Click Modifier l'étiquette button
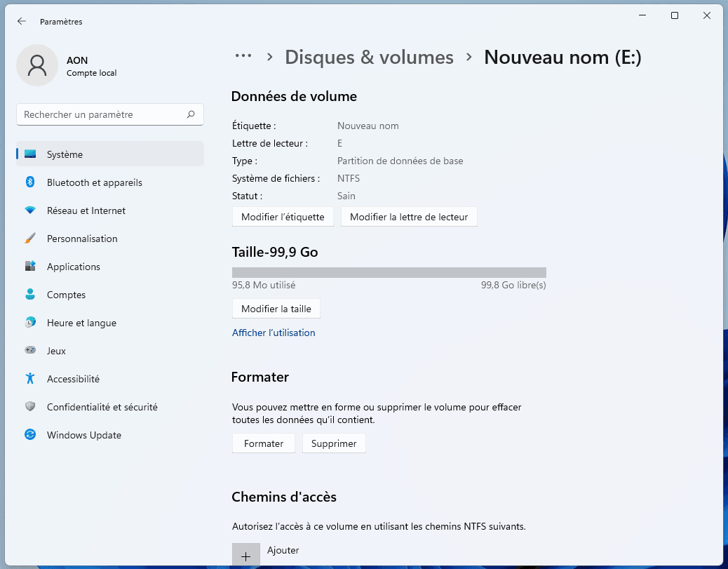Image resolution: width=728 pixels, height=569 pixels. [x=283, y=217]
